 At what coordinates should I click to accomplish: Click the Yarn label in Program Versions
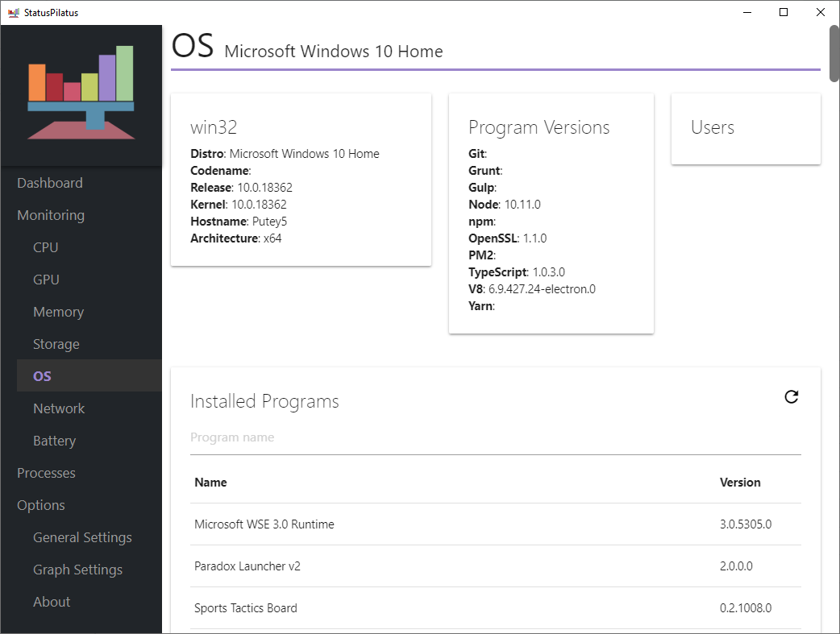click(x=481, y=306)
